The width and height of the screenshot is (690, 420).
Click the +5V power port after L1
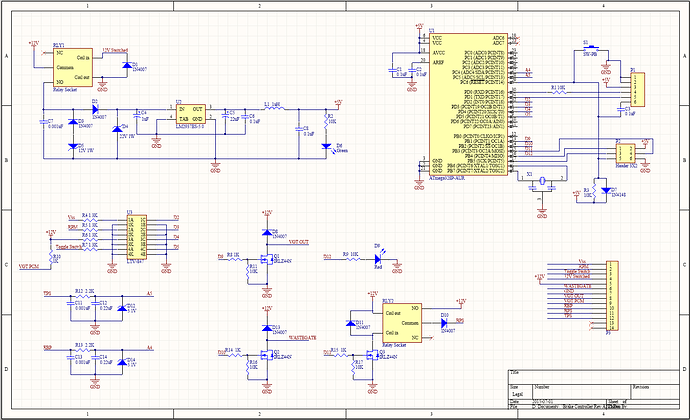(338, 104)
